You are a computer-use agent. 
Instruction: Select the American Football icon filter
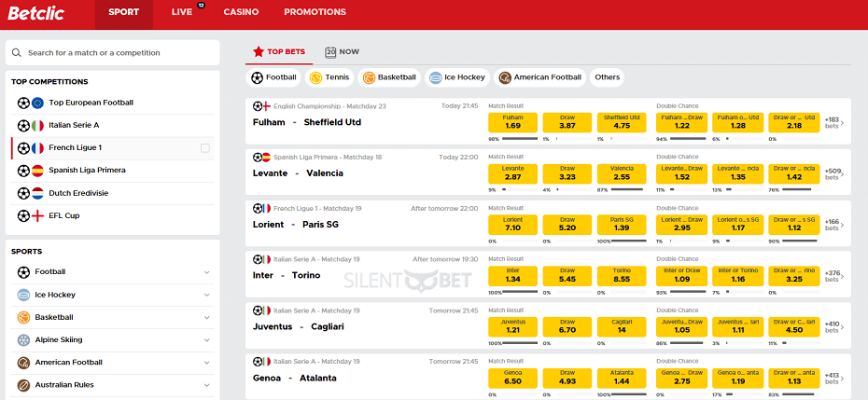504,77
